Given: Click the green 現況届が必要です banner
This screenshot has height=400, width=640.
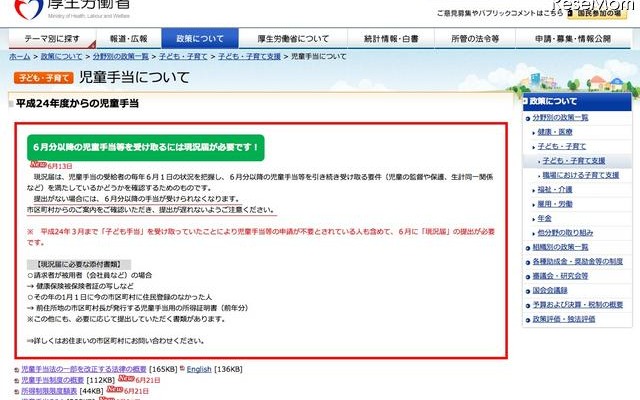Looking at the screenshot, I should pos(146,147).
